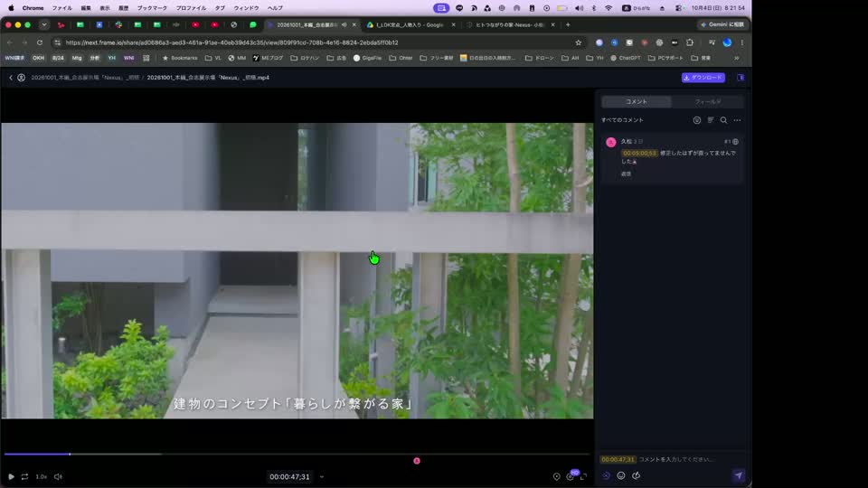Image resolution: width=868 pixels, height=488 pixels.
Task: Open the Chrome three-dot menu
Action: point(742,42)
